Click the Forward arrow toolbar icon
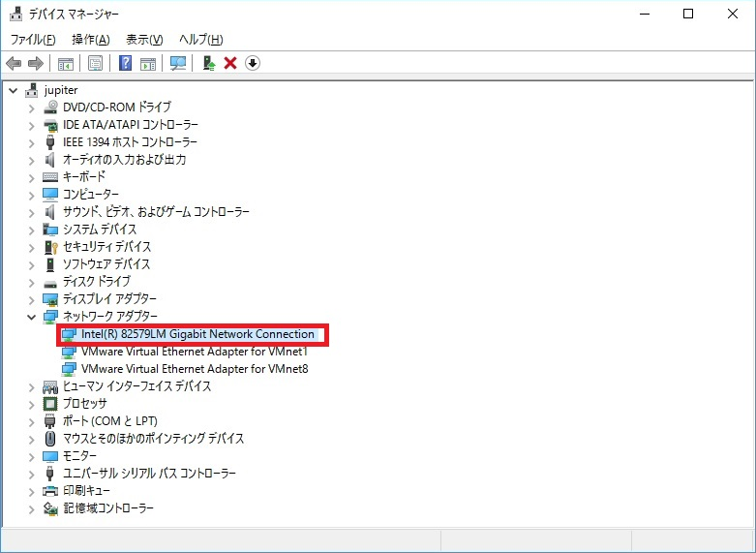 [36, 63]
